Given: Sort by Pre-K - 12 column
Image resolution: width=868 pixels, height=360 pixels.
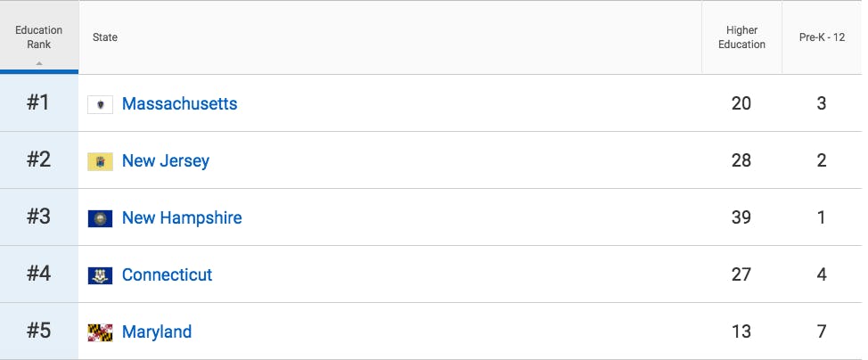Looking at the screenshot, I should 822,37.
